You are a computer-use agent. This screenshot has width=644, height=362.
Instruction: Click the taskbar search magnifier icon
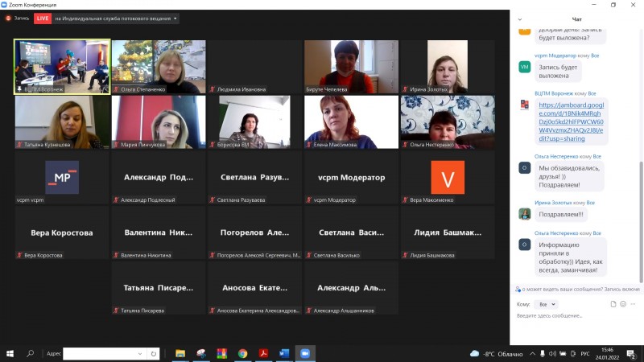click(x=31, y=353)
